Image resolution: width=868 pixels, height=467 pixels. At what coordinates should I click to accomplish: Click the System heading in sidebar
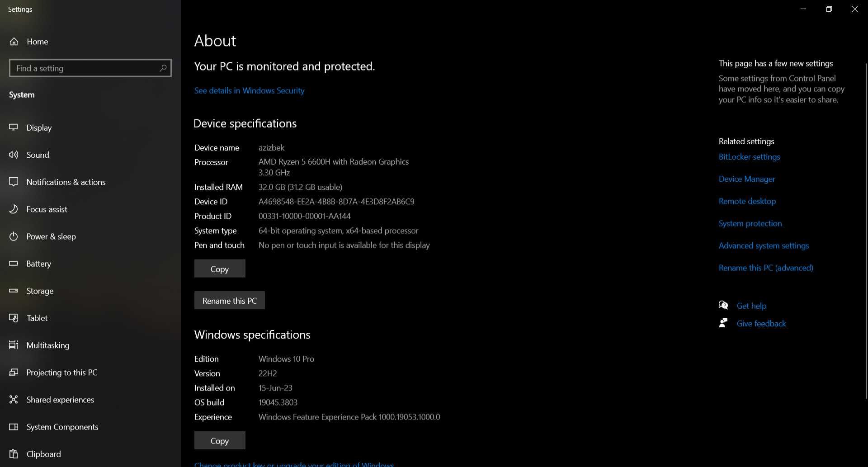22,95
